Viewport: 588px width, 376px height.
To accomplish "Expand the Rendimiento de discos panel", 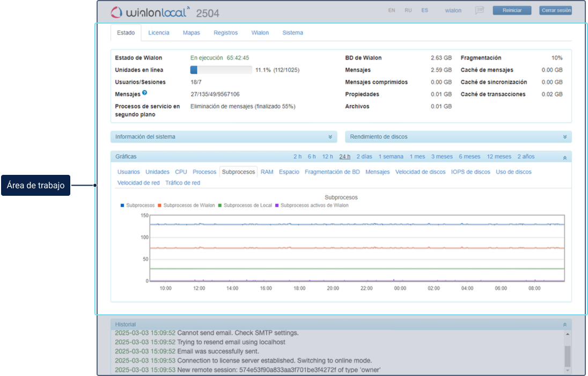I will click(565, 137).
